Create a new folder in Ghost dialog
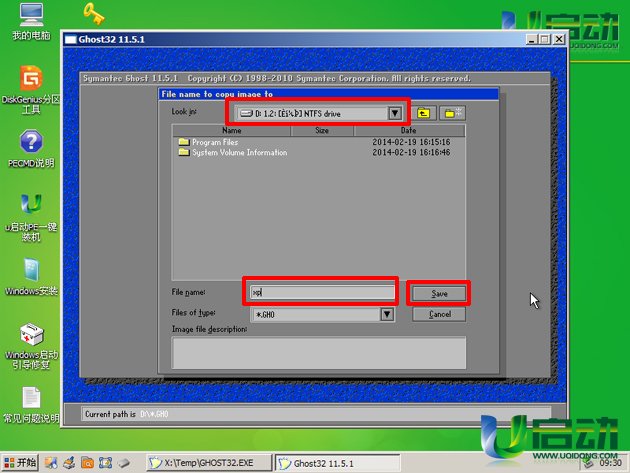Viewport: 630px width, 473px height. pos(452,113)
